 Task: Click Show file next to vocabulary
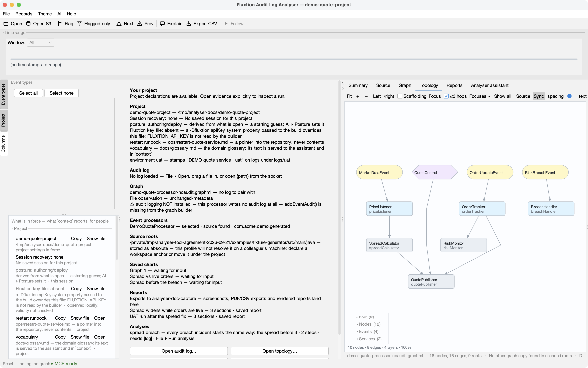80,337
